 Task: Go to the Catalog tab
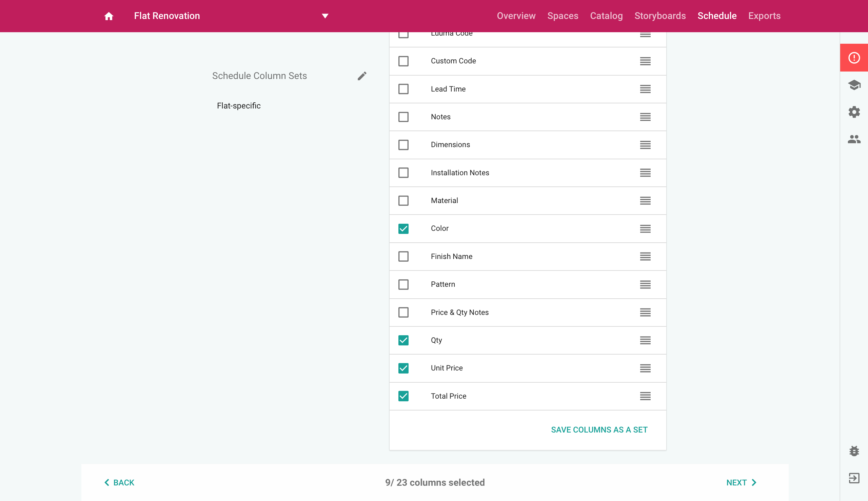pyautogui.click(x=606, y=16)
